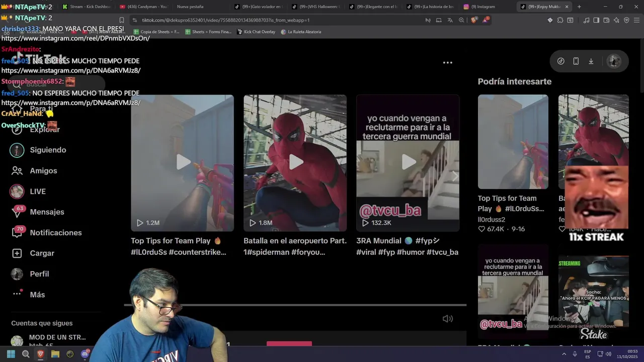Open the profile avatar at top right

point(614,61)
